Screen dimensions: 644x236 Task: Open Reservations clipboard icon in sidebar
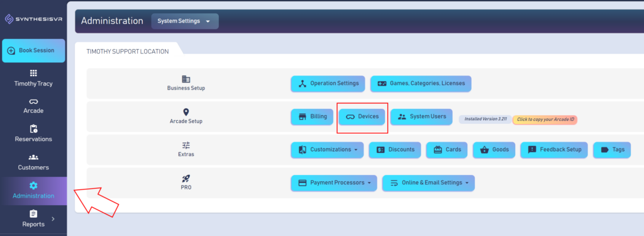point(33,129)
